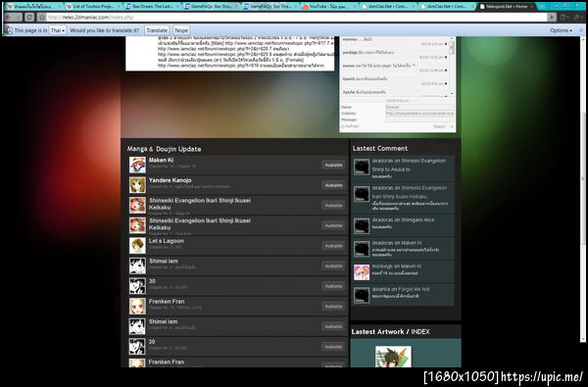Click the Lastest Artwork thumbnail image
This screenshot has height=387, width=588.
[x=393, y=357]
